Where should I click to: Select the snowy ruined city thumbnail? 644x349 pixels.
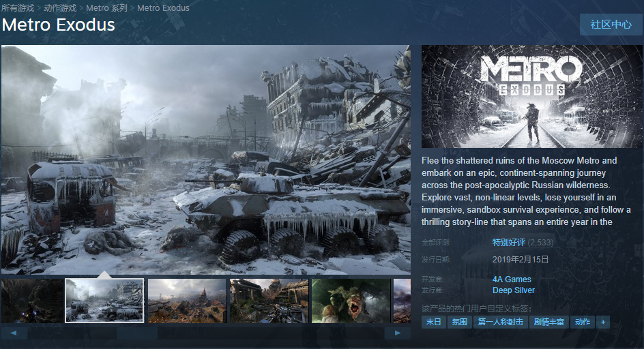[105, 301]
